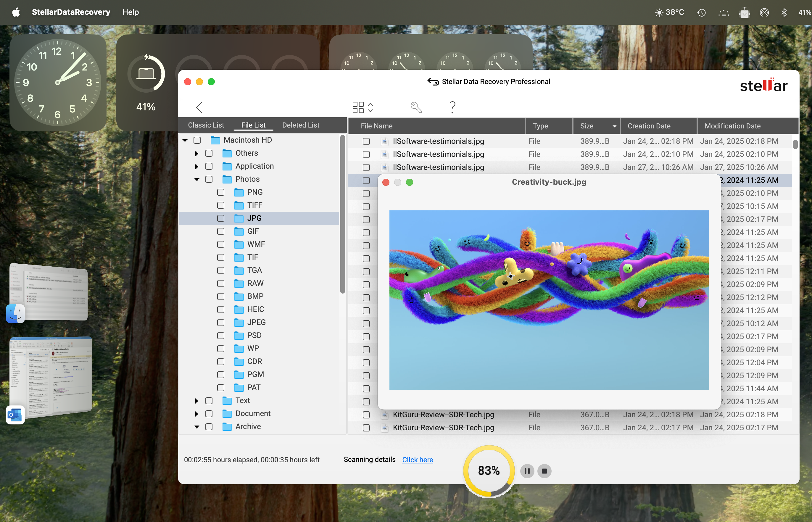
Task: Click the question mark help icon
Action: coord(452,107)
